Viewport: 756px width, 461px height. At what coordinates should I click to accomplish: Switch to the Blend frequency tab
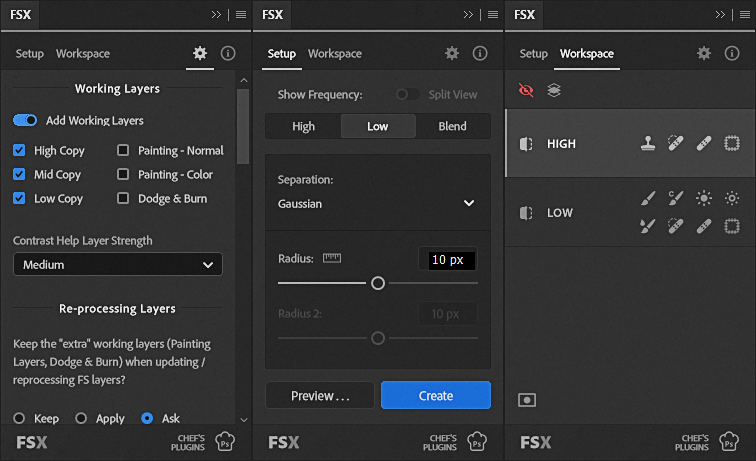[x=452, y=126]
